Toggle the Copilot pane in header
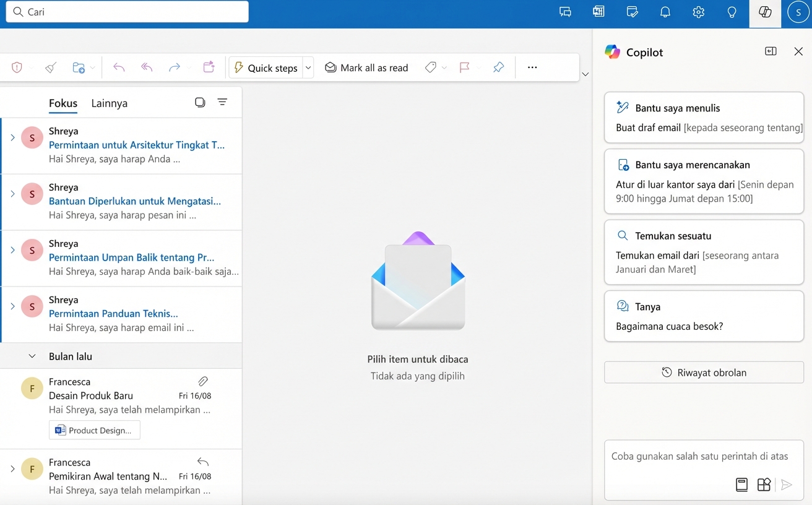 point(765,12)
